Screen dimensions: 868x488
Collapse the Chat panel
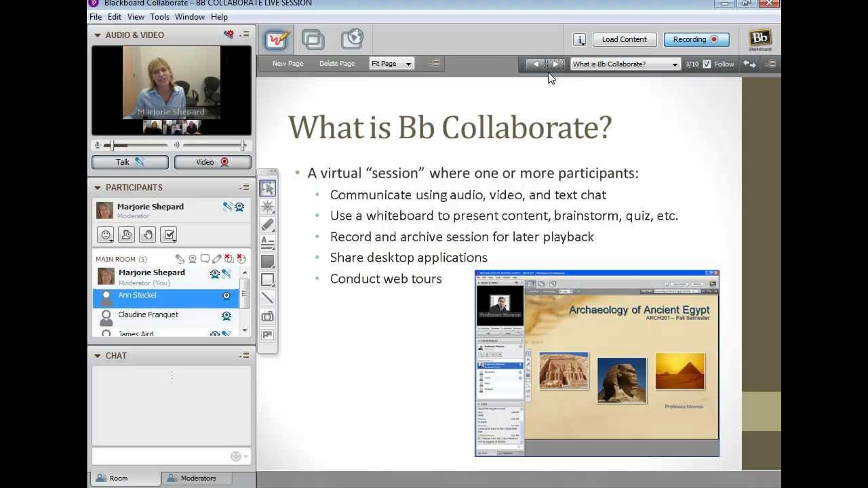pyautogui.click(x=98, y=355)
